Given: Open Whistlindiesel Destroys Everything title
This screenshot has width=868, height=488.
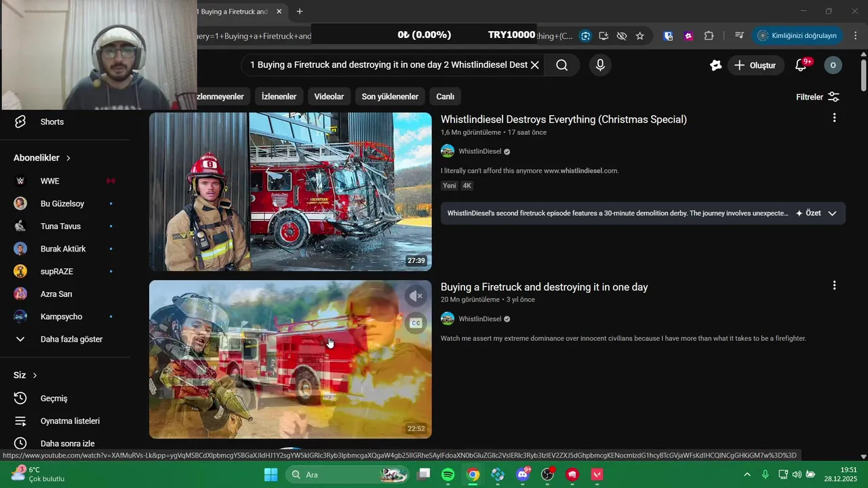Looking at the screenshot, I should (564, 119).
